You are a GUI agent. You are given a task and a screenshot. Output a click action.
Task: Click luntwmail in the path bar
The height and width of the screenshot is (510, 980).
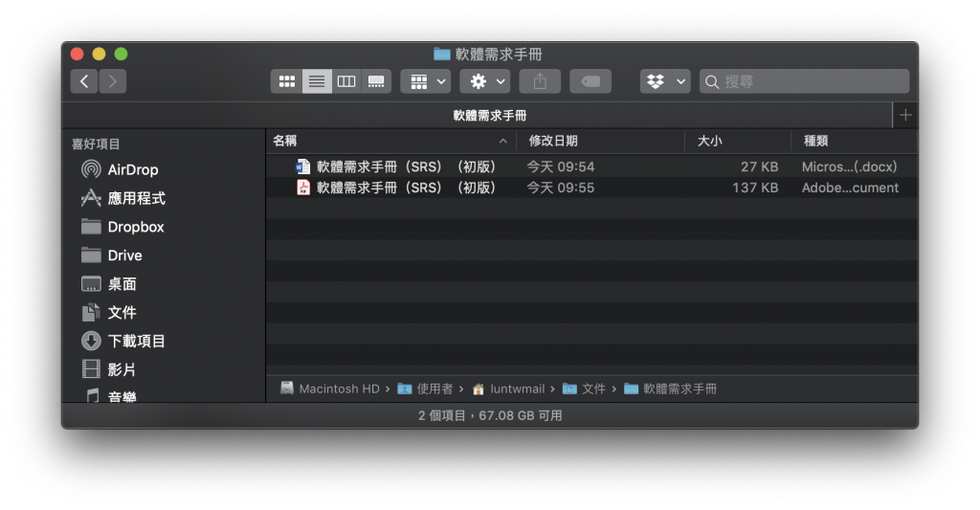coord(508,388)
